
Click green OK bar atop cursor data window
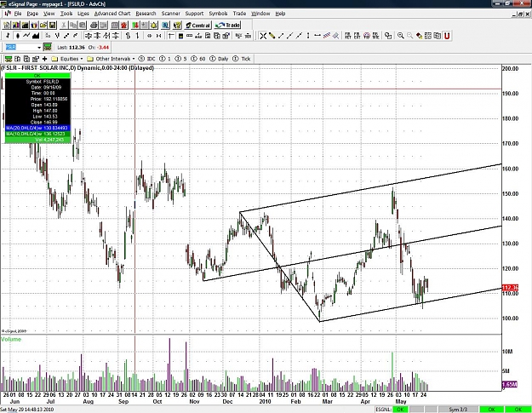(x=37, y=76)
